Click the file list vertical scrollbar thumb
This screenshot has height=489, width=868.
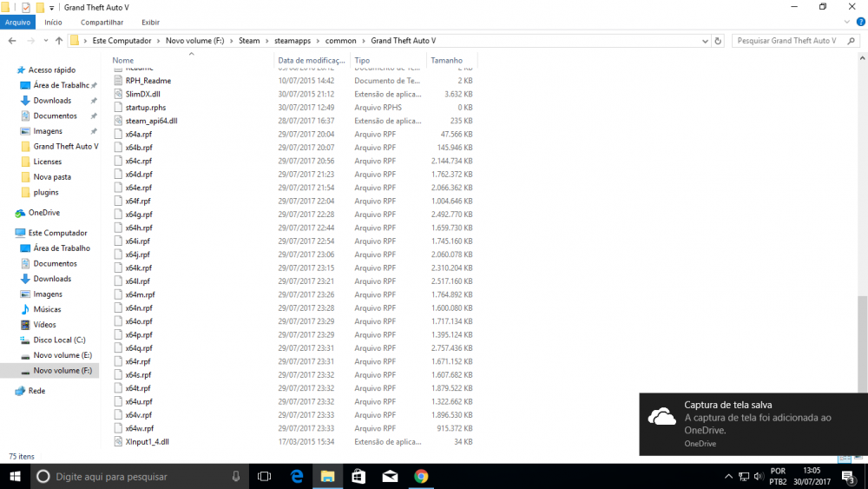coord(862,343)
